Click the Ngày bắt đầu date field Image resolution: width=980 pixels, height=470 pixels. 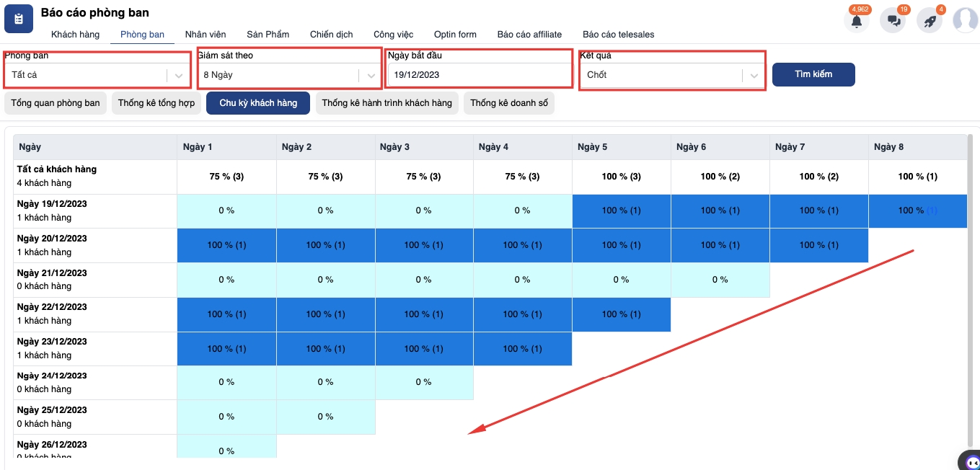click(x=479, y=75)
